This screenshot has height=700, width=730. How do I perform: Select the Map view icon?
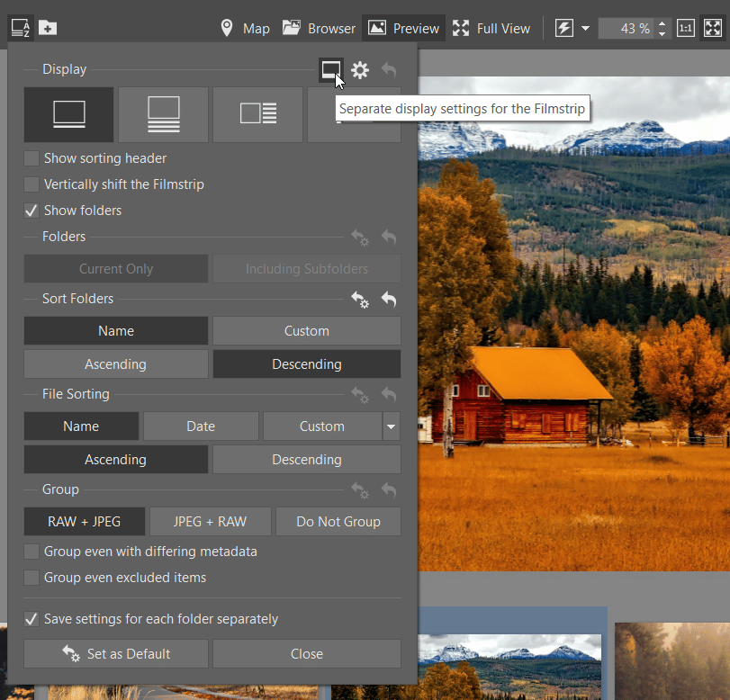click(x=228, y=28)
